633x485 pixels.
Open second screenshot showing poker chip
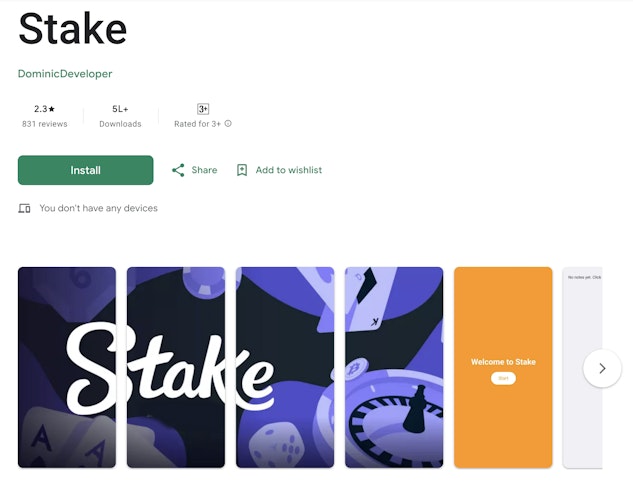176,367
